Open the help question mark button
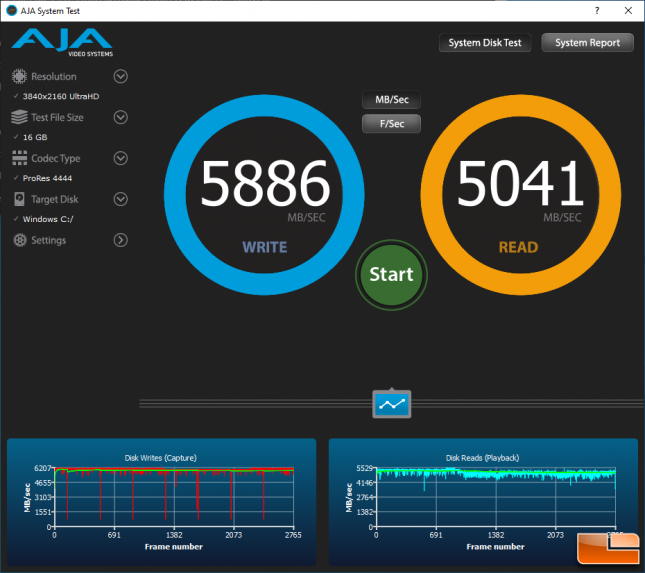Image resolution: width=645 pixels, height=573 pixels. 597,11
